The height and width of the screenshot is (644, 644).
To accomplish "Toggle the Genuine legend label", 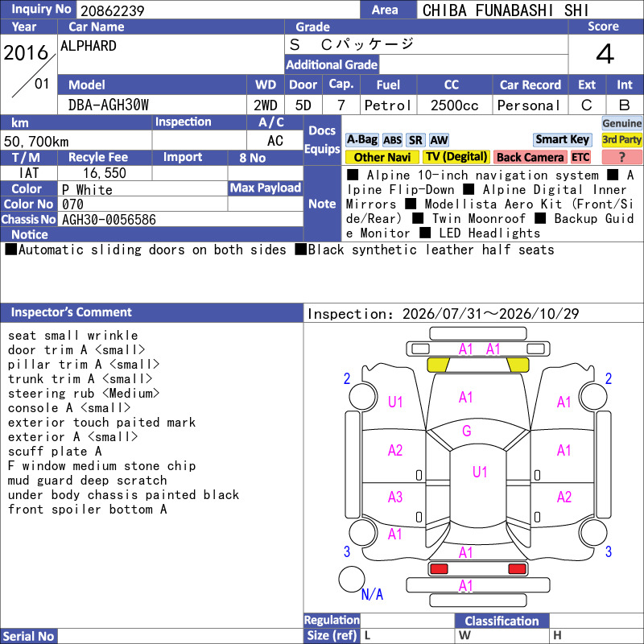I will 621,124.
